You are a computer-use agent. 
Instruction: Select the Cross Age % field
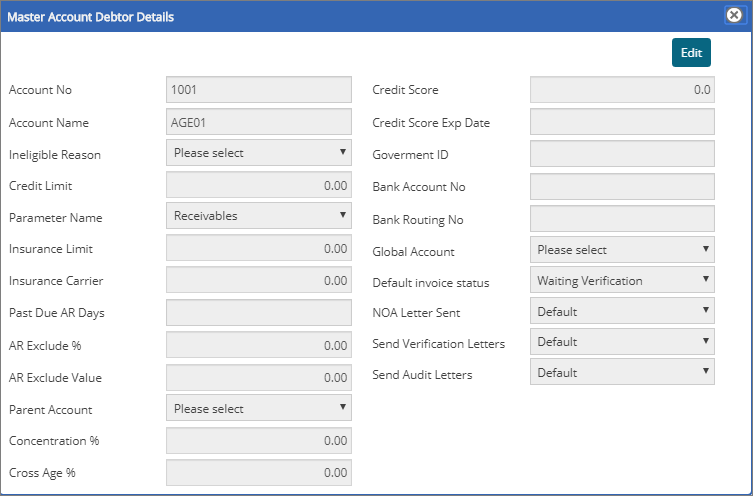coord(259,472)
